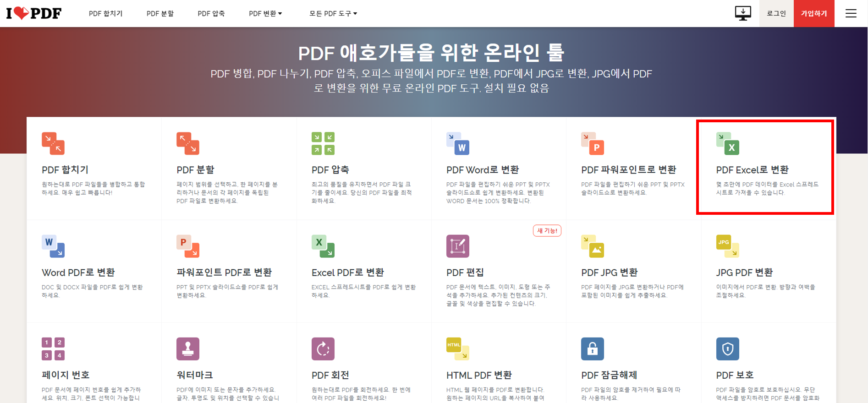Click the PDF 회전 rotate icon
The width and height of the screenshot is (868, 403).
coord(323,349)
